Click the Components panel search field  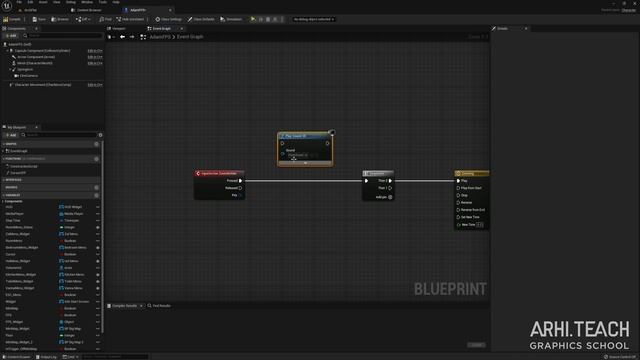62,36
